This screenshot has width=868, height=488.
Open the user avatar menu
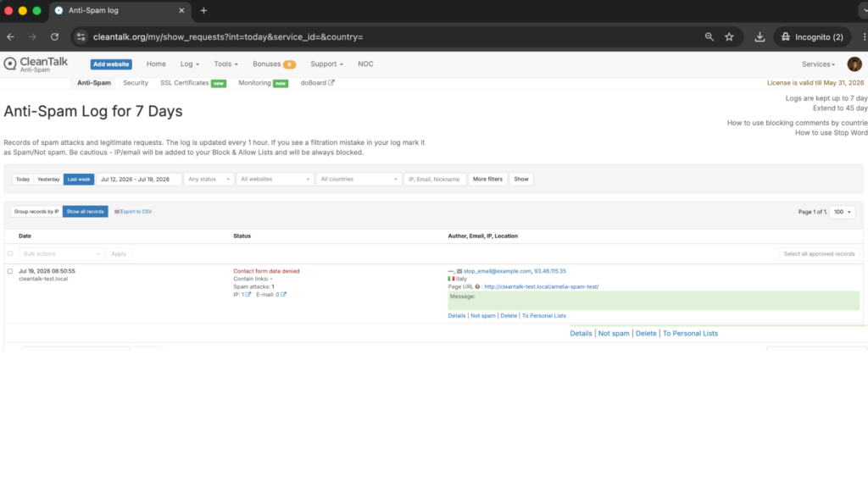(854, 64)
